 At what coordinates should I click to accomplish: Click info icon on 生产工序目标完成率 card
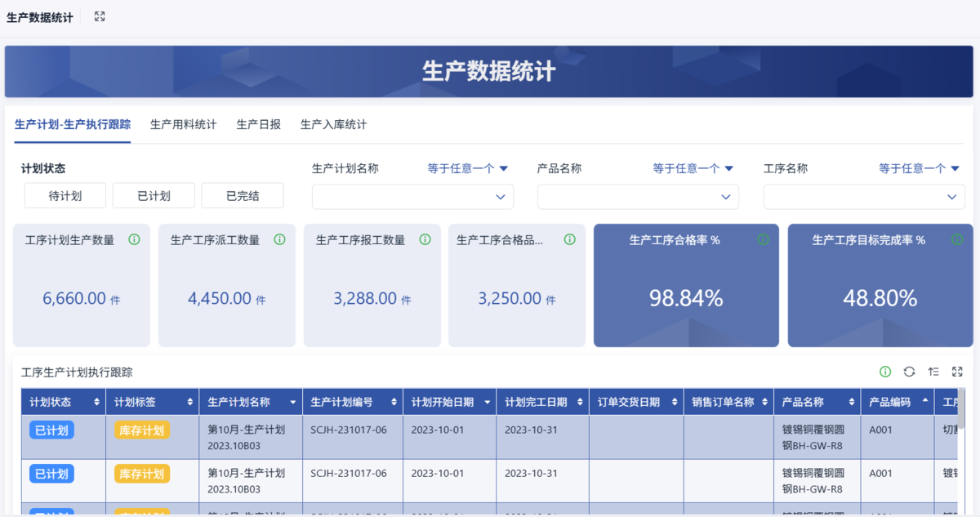coord(957,240)
